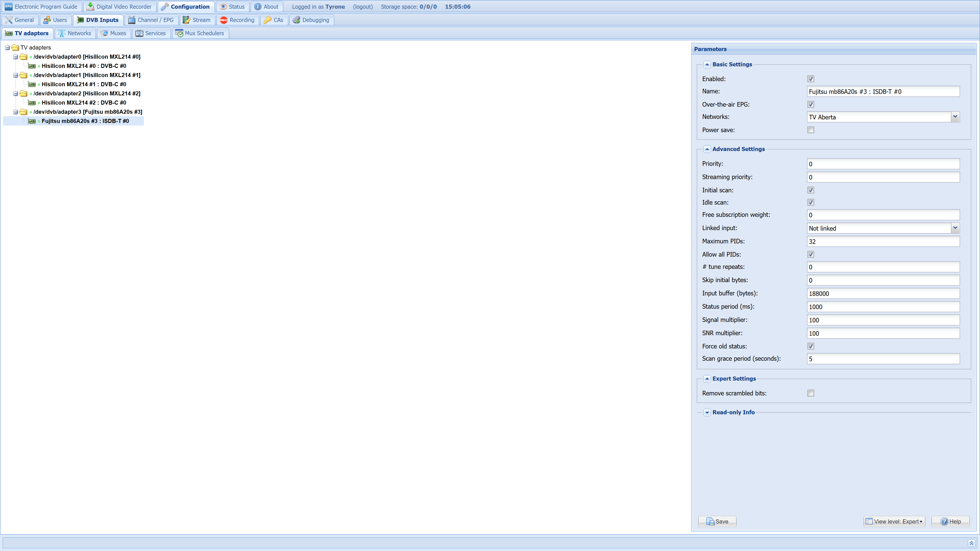Click the Save button
The image size is (980, 551).
[717, 521]
